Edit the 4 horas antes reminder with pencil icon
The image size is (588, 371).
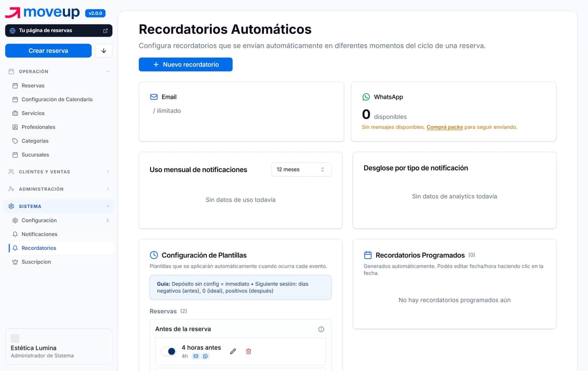(233, 351)
